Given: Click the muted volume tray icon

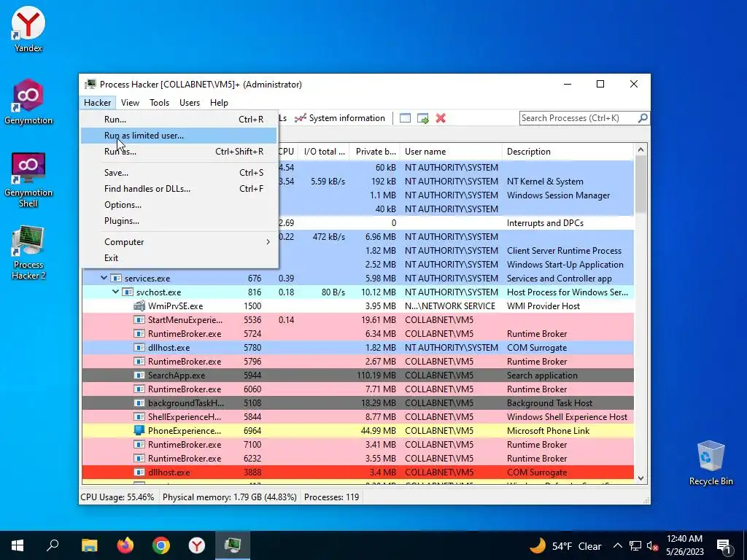Looking at the screenshot, I should (x=653, y=545).
